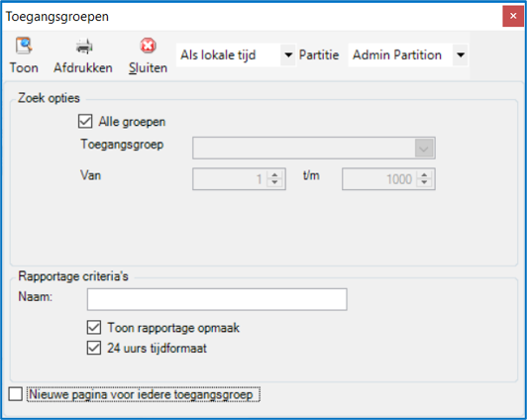Image resolution: width=527 pixels, height=420 pixels.
Task: Disable 24 uurs tijdformaat option
Action: coord(94,348)
